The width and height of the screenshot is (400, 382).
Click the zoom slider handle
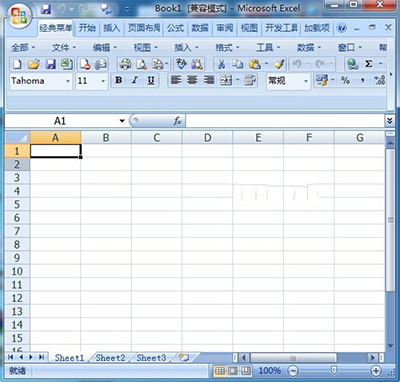334,370
